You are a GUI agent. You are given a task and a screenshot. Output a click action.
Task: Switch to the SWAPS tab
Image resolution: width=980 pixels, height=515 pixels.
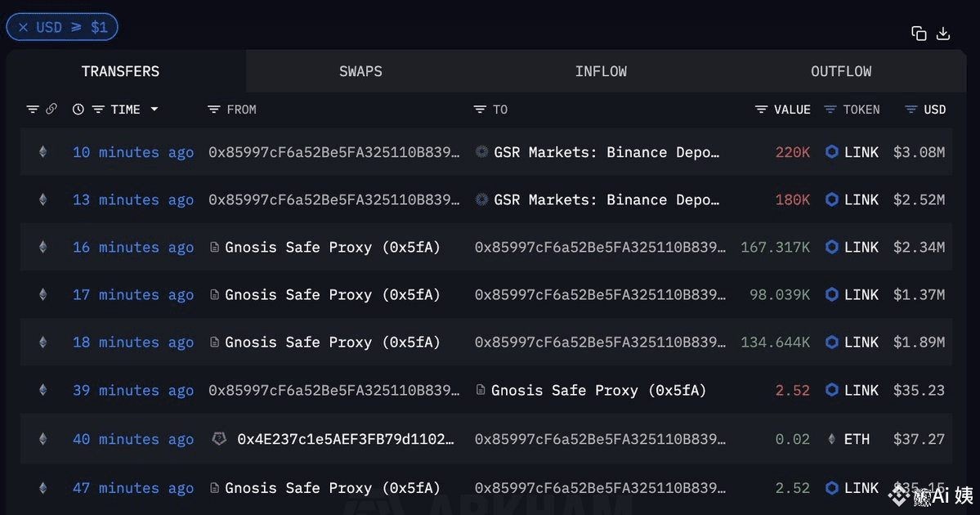pos(360,71)
